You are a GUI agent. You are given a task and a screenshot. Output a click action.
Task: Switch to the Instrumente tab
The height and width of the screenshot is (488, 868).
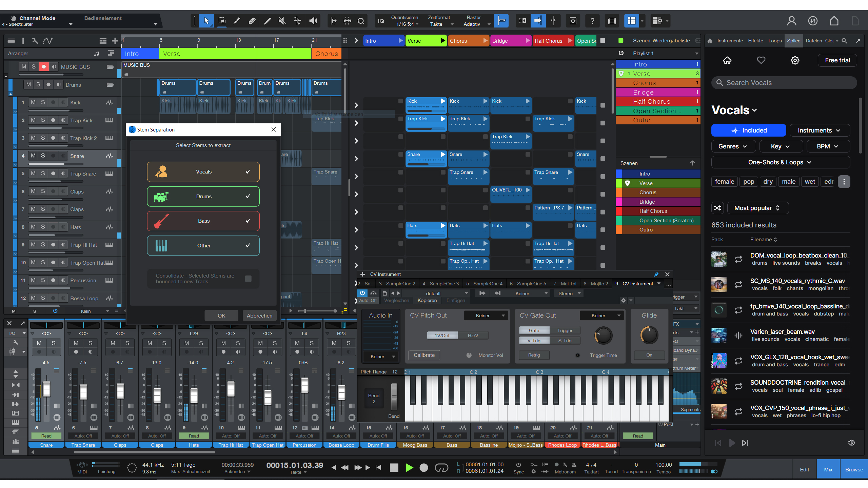point(729,40)
